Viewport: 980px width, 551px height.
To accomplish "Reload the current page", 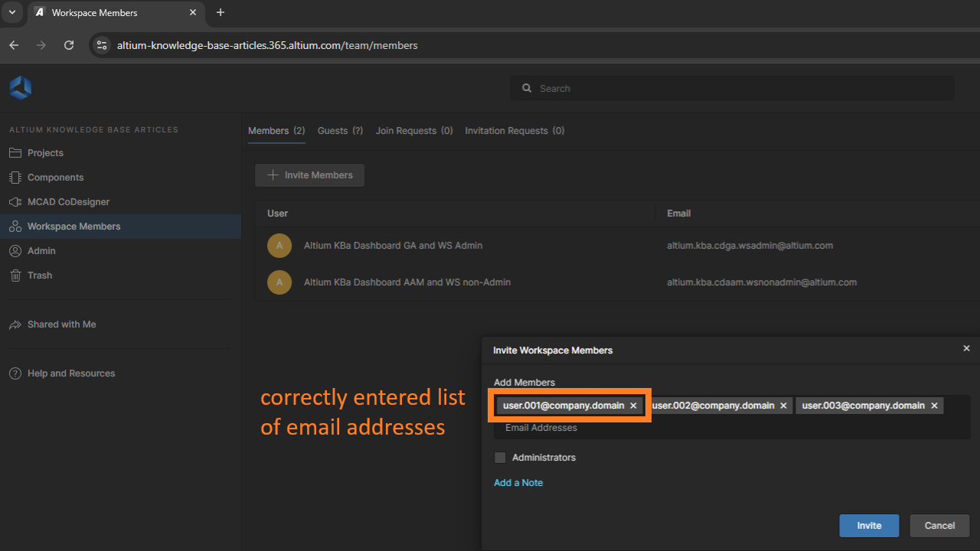I will pos(68,45).
